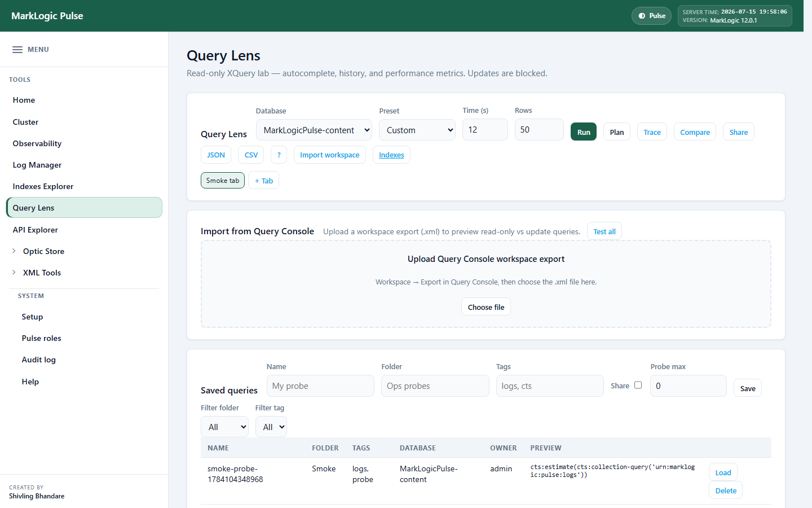Click the Plan button
812x508 pixels.
pyautogui.click(x=617, y=132)
